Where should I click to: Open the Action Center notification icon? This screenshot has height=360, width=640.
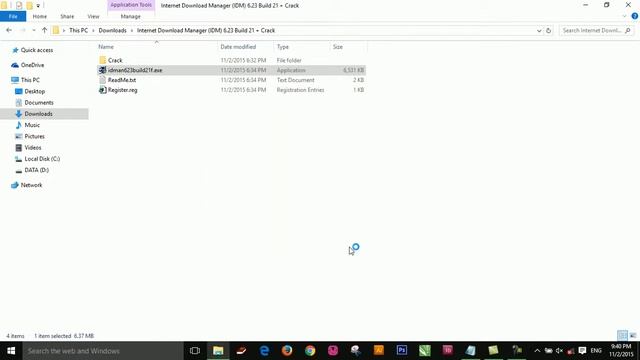pyautogui.click(x=582, y=351)
